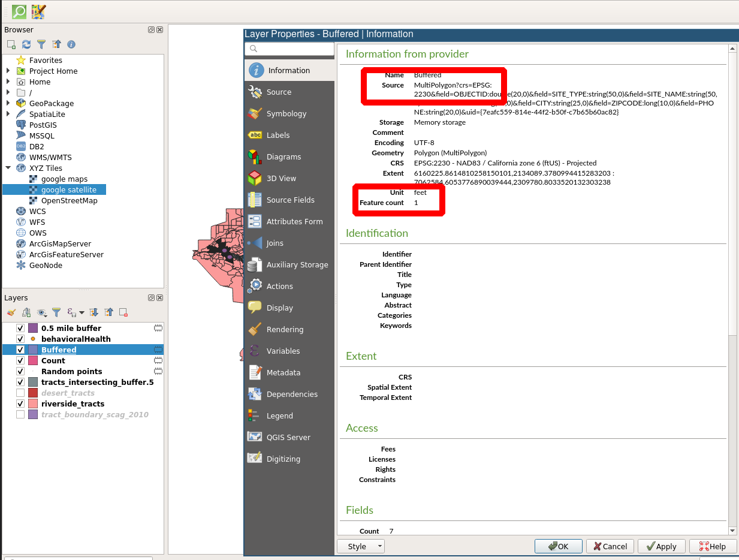Click the Collapse All icon in Browser toolbar
Viewport: 739px width, 560px height.
pos(56,44)
